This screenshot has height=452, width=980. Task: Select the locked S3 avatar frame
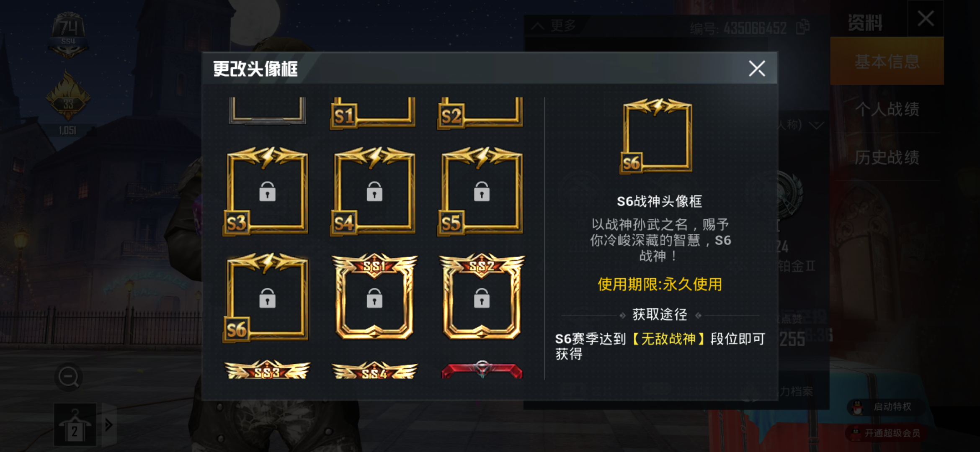click(x=266, y=191)
